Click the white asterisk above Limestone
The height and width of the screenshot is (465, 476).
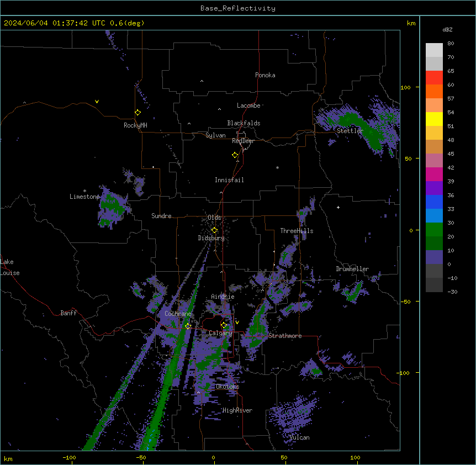coord(84,191)
